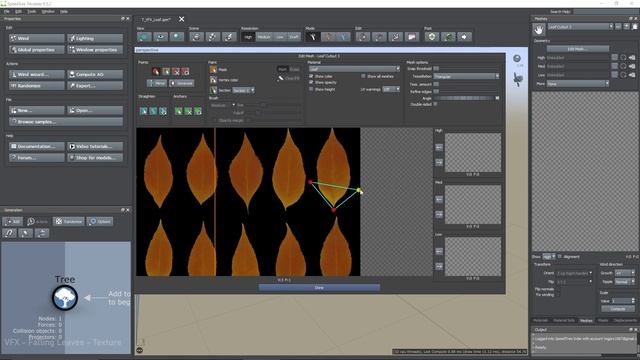Viewport: 640px width, 360px height.
Task: Open Global properties
Action: pos(37,50)
